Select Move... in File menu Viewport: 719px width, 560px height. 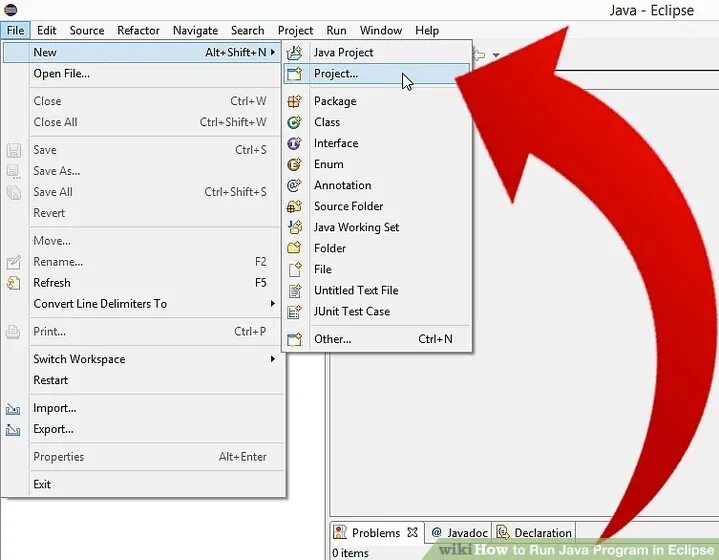(x=144, y=241)
